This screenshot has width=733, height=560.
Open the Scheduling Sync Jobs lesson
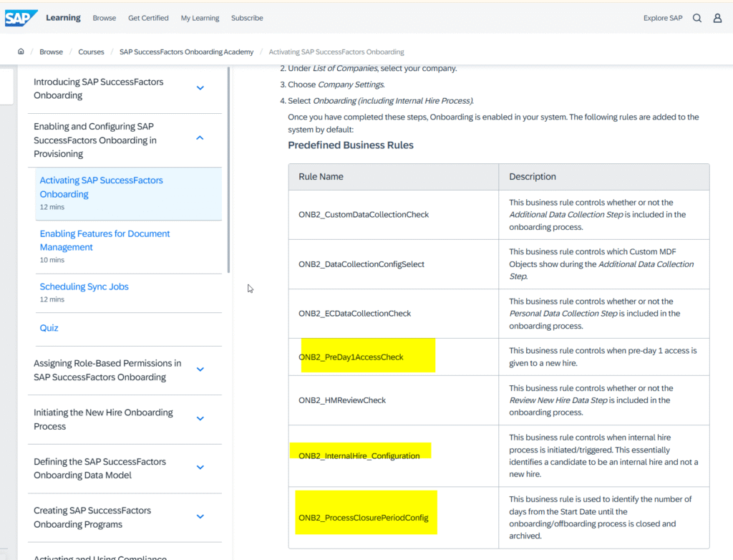click(84, 286)
